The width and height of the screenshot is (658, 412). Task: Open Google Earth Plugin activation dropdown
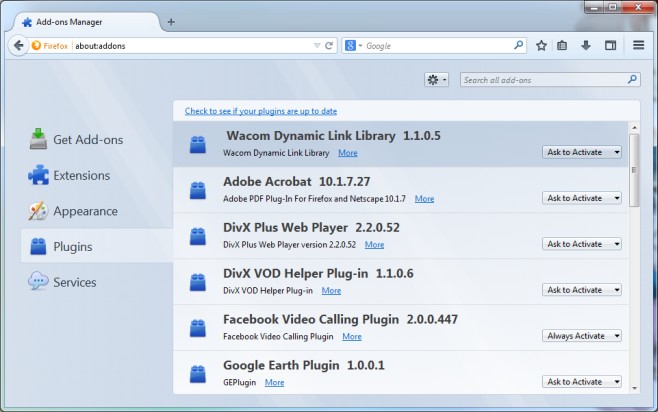[582, 382]
